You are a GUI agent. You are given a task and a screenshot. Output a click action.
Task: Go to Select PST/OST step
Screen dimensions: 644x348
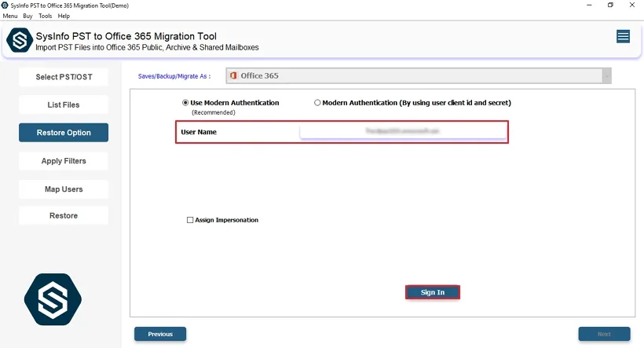point(64,77)
